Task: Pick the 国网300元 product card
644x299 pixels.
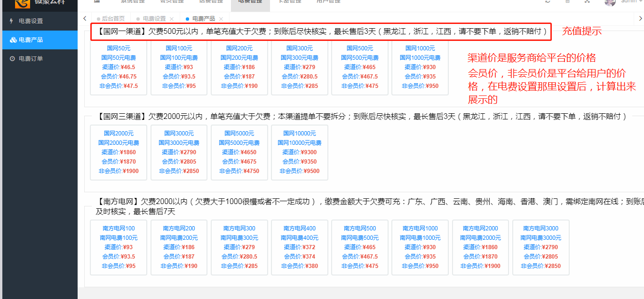Action: [299, 68]
